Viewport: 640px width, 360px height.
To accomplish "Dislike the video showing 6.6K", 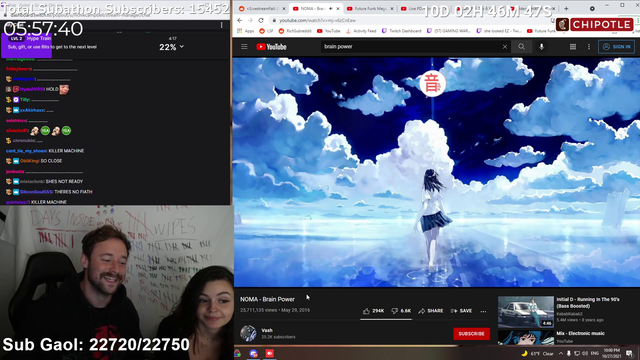I will (x=401, y=311).
